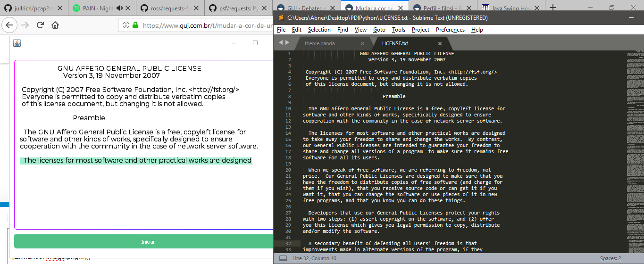The height and width of the screenshot is (264, 644).
Task: Close the Java Swing browser tab
Action: 537,8
